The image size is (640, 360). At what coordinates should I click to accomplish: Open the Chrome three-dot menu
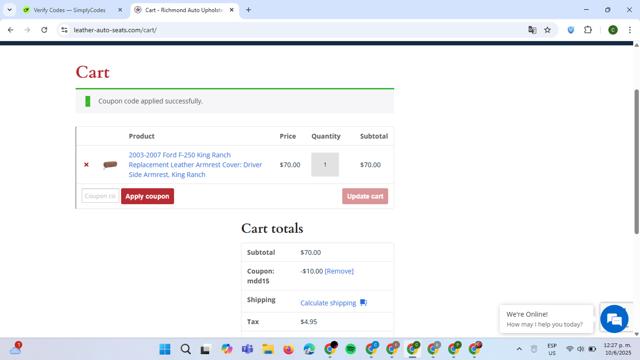[630, 30]
